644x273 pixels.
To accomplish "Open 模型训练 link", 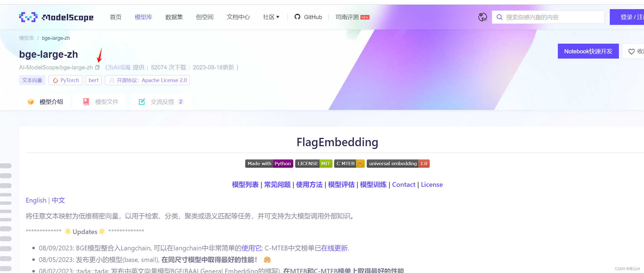I will point(373,185).
